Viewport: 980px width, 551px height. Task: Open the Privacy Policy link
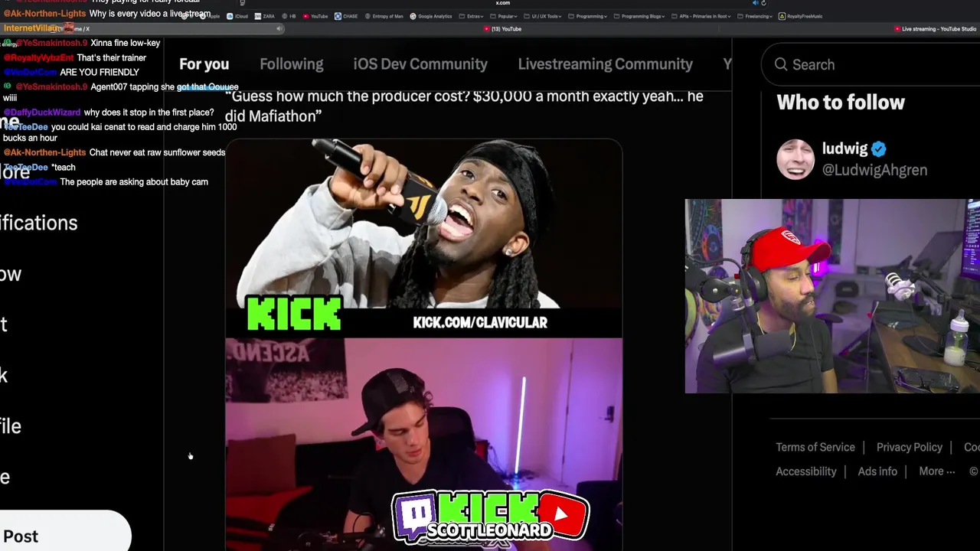910,447
